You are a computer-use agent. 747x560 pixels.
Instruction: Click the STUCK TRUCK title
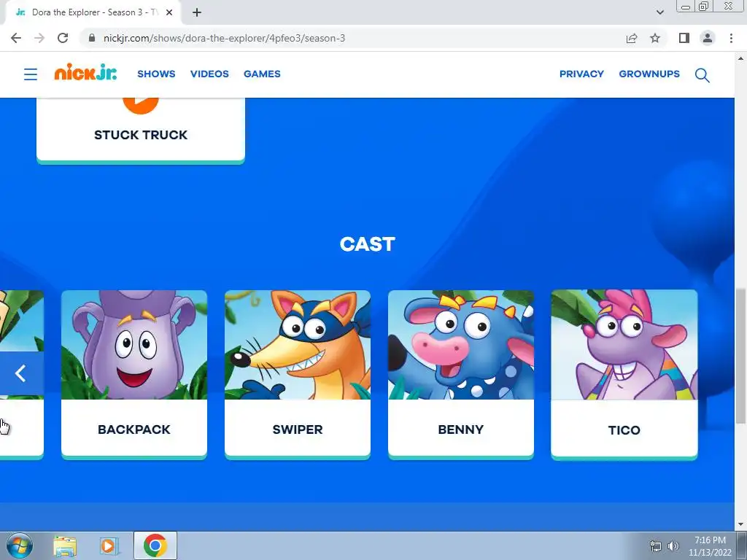pos(141,135)
